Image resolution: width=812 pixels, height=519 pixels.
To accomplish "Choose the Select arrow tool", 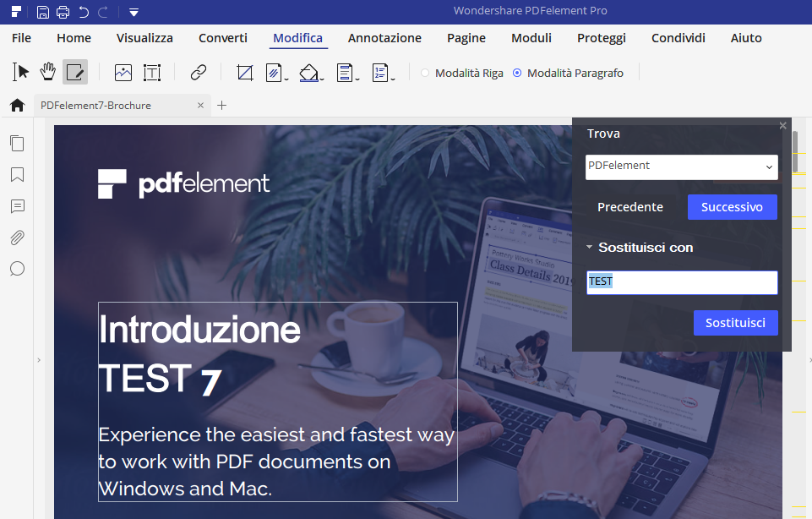I will pos(20,72).
